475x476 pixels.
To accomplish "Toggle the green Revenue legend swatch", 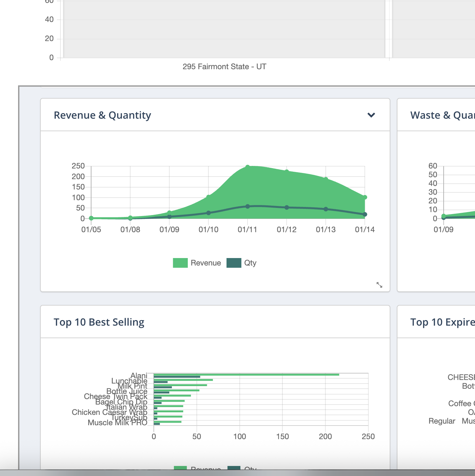I will click(180, 263).
